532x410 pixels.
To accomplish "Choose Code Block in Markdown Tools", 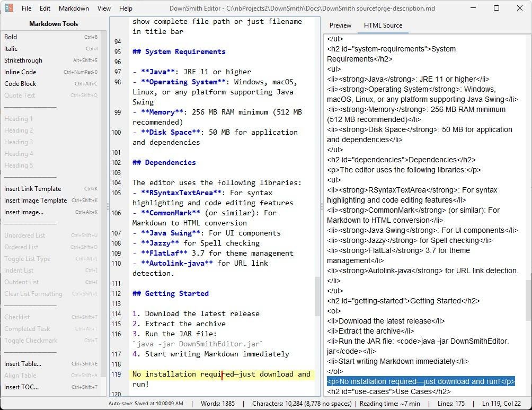I will (51, 84).
